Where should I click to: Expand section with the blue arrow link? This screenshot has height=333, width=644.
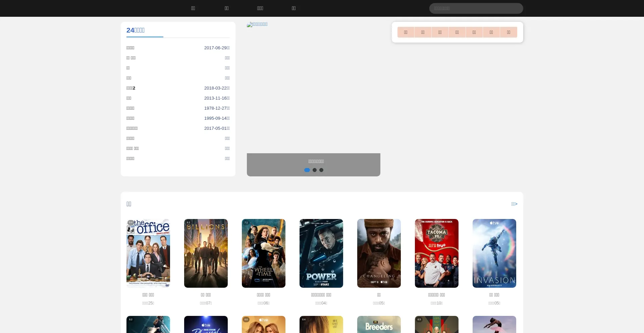coord(514,204)
